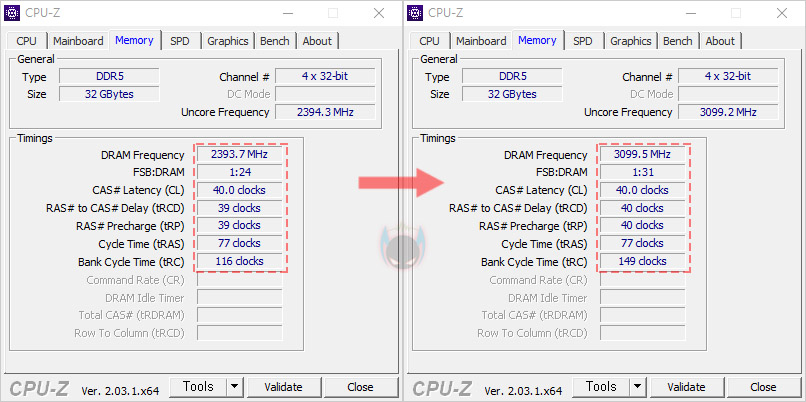This screenshot has width=806, height=402.
Task: Open the CPU tab in the left window
Action: click(x=26, y=41)
